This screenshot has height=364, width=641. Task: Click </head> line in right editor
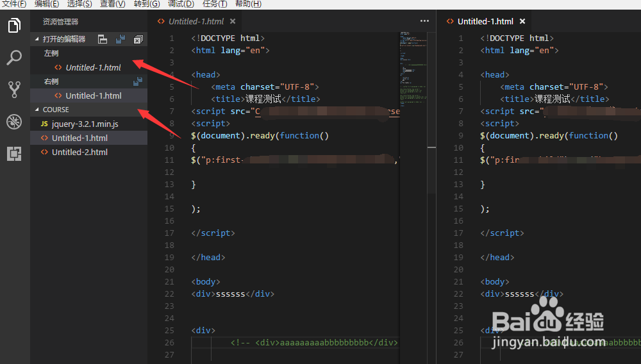[497, 258]
